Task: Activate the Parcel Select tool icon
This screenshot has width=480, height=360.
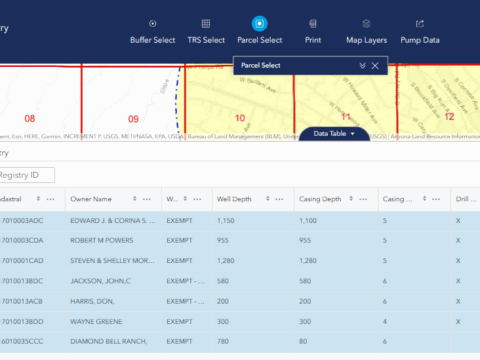Action: click(260, 24)
